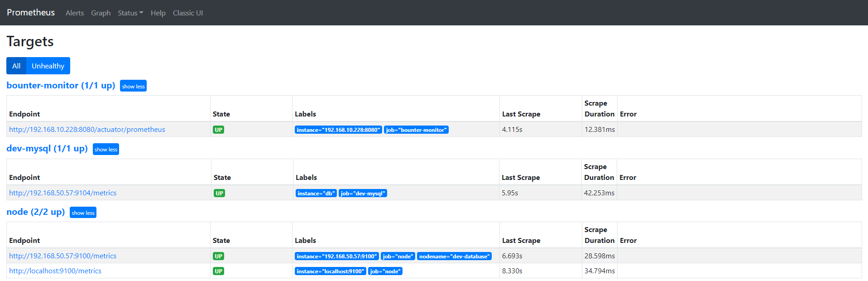Open the localhost:9100 metrics endpoint link
Viewport: 868px width, 281px height.
click(55, 271)
